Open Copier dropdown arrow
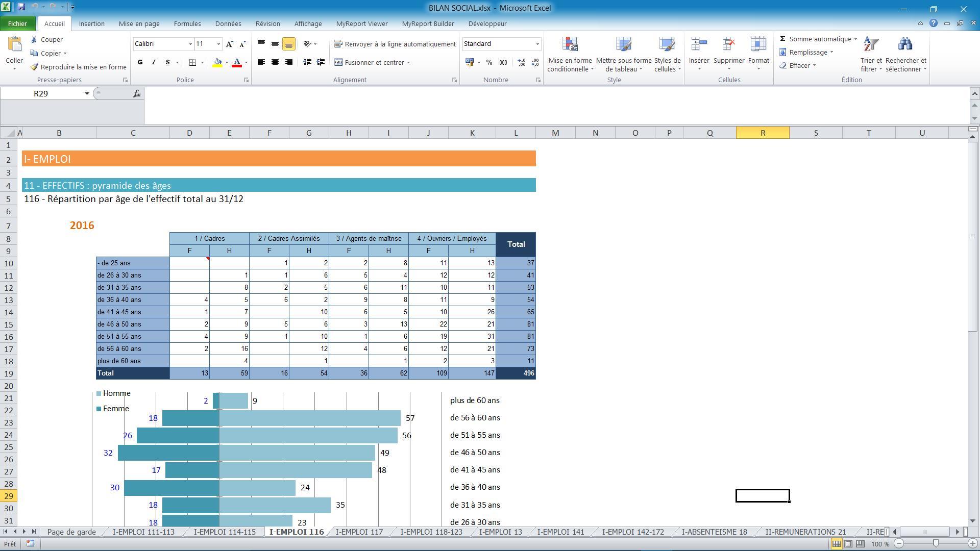This screenshot has height=551, width=980. pyautogui.click(x=65, y=54)
